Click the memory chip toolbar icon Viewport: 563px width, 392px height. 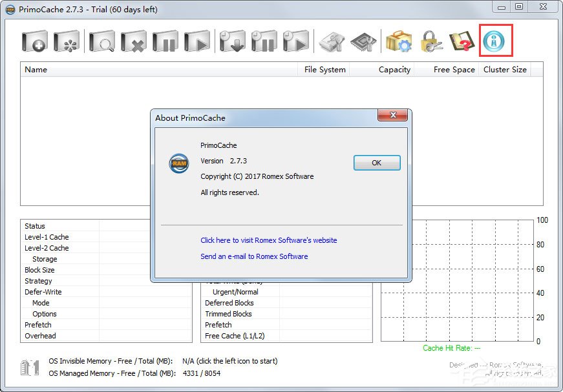point(363,41)
